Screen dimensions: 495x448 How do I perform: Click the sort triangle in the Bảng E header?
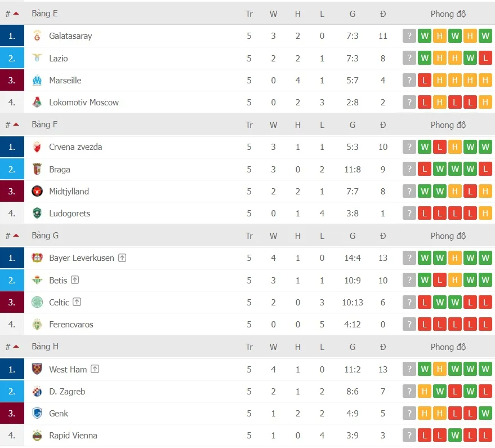pos(17,13)
